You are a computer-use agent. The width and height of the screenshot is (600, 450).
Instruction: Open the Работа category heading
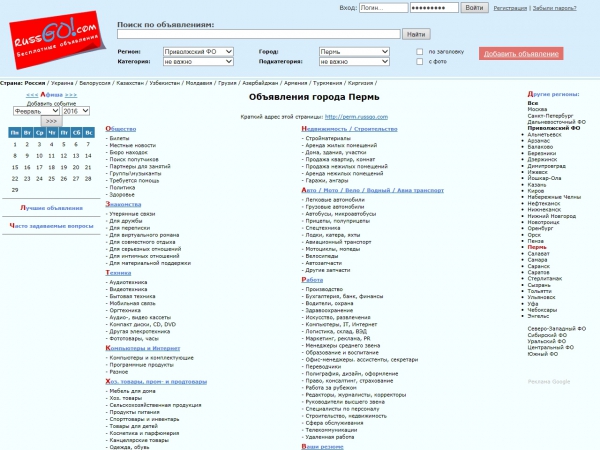point(312,280)
